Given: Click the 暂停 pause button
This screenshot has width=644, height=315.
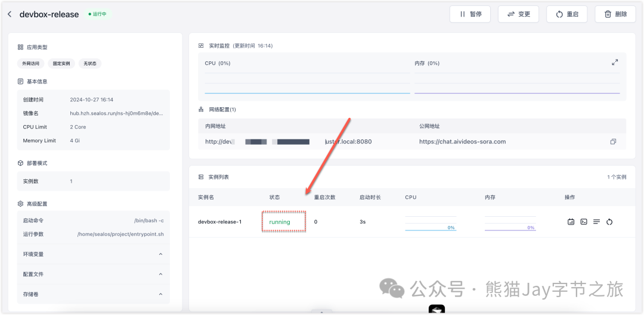Looking at the screenshot, I should (470, 14).
